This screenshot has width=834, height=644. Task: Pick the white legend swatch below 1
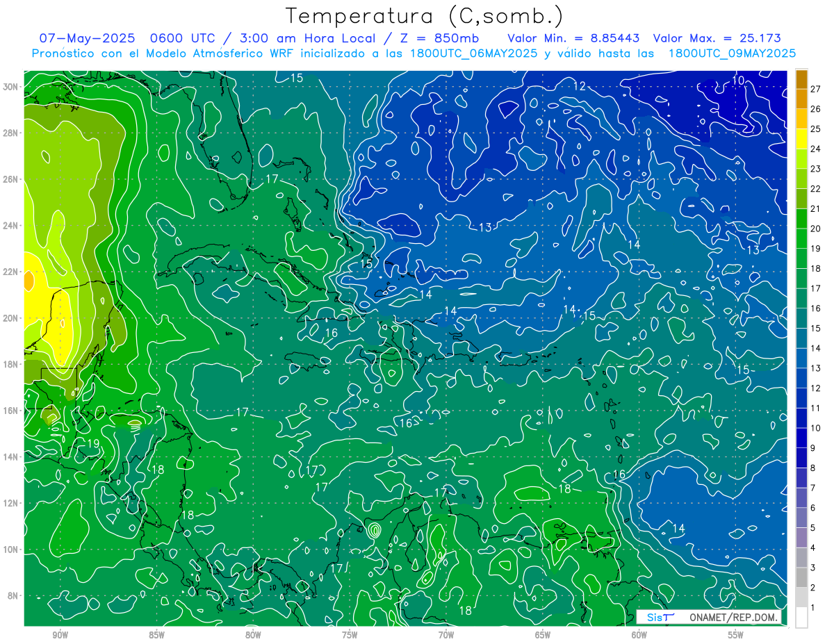tap(801, 618)
